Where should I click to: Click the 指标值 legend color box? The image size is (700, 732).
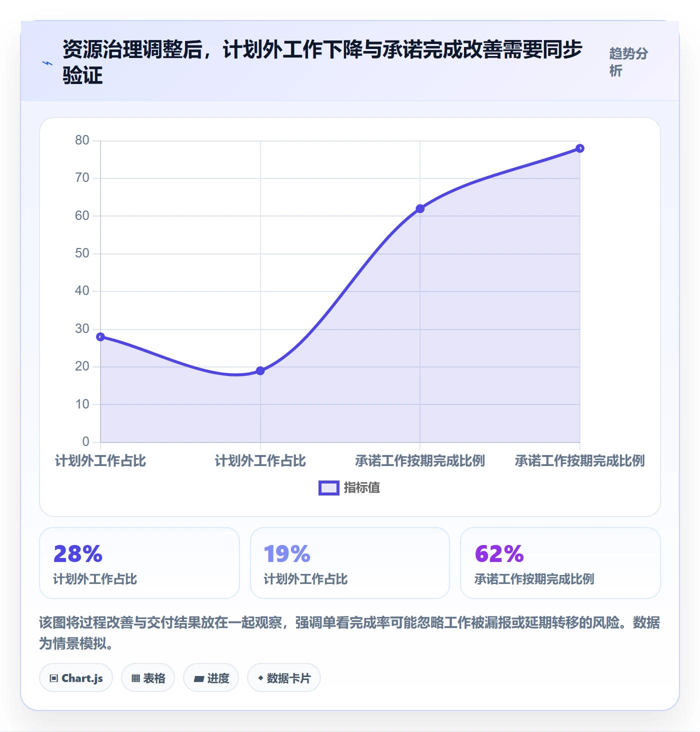pos(329,488)
